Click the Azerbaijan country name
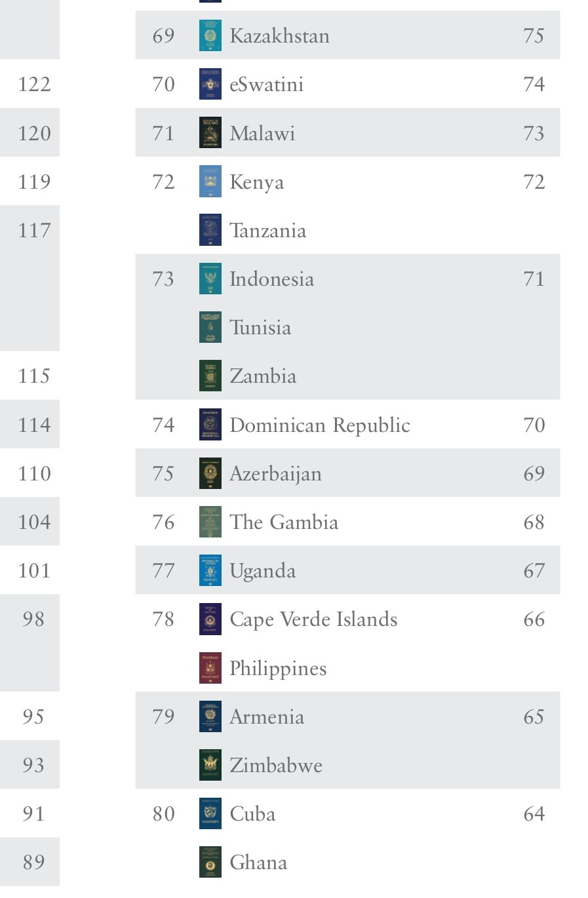Viewport: 588px width, 898px height. (275, 475)
